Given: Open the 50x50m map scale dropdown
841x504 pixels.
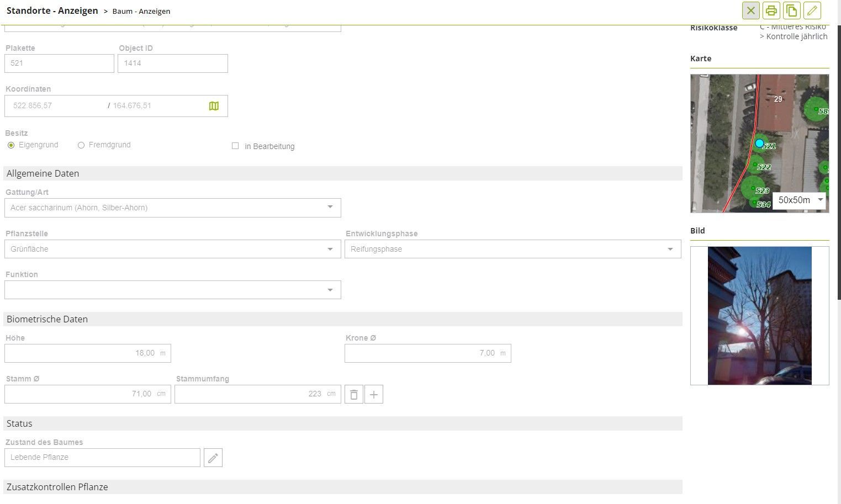Looking at the screenshot, I should point(799,200).
